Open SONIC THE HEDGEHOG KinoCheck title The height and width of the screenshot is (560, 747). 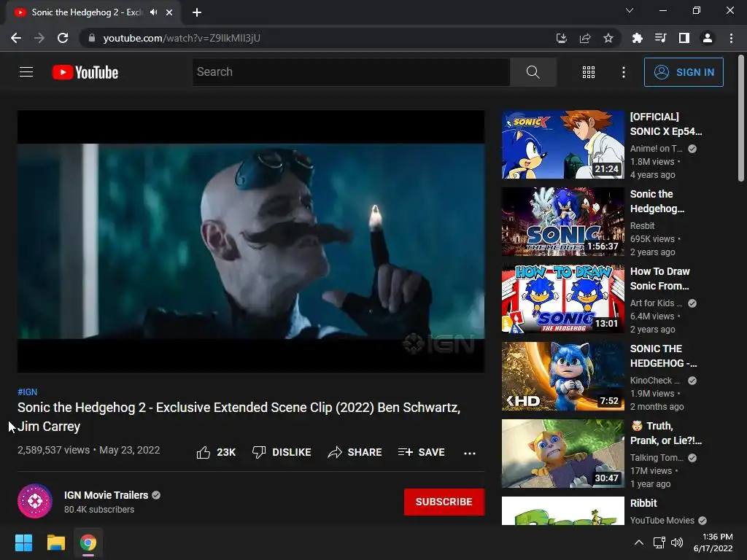tap(663, 356)
